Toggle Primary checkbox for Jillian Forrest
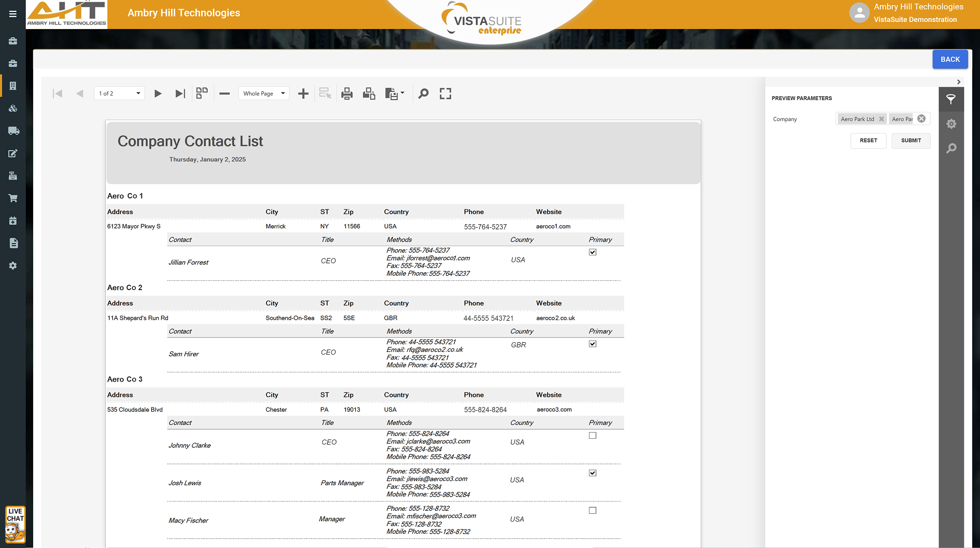Viewport: 980px width, 548px height. point(593,252)
